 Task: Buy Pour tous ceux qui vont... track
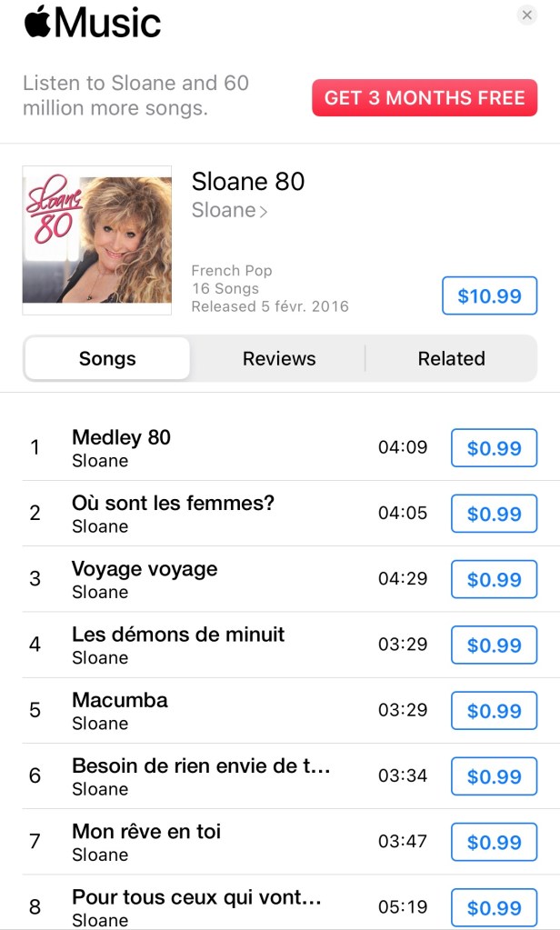[x=495, y=907]
